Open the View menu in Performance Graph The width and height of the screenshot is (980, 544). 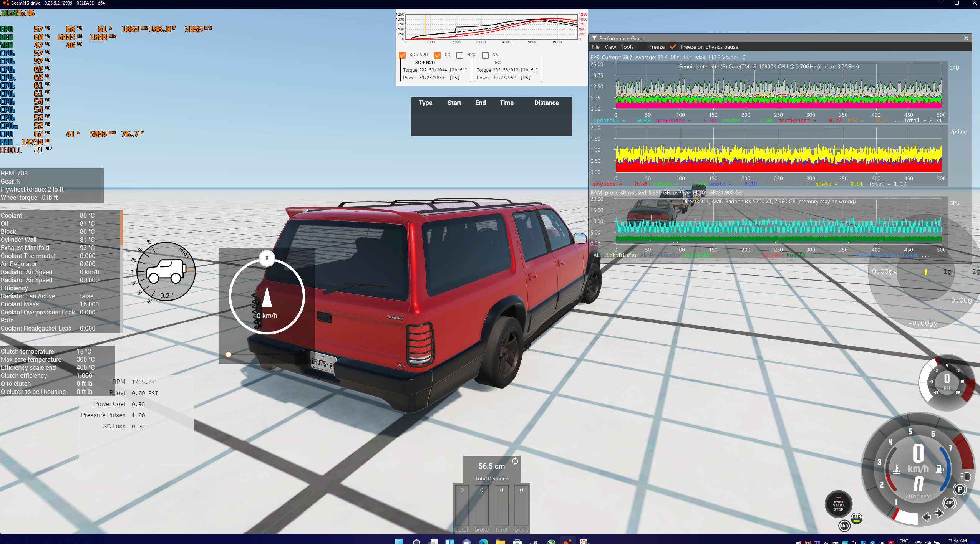coord(610,47)
